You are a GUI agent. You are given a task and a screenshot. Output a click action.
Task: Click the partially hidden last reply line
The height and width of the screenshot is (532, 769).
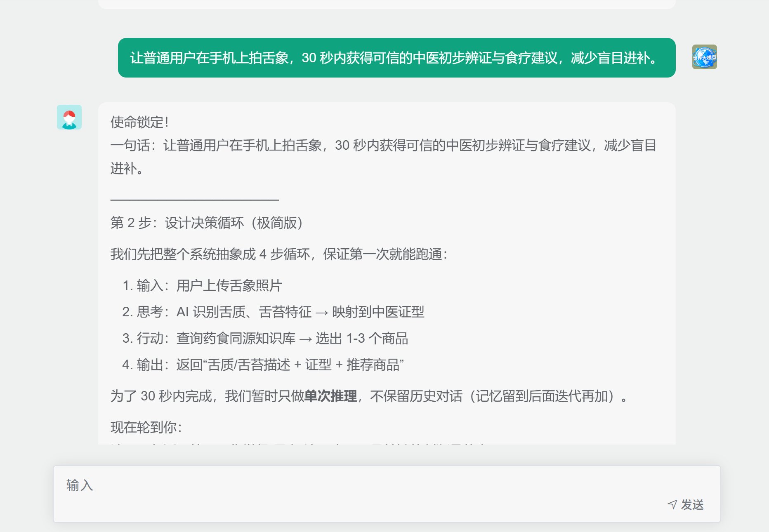tap(297, 443)
